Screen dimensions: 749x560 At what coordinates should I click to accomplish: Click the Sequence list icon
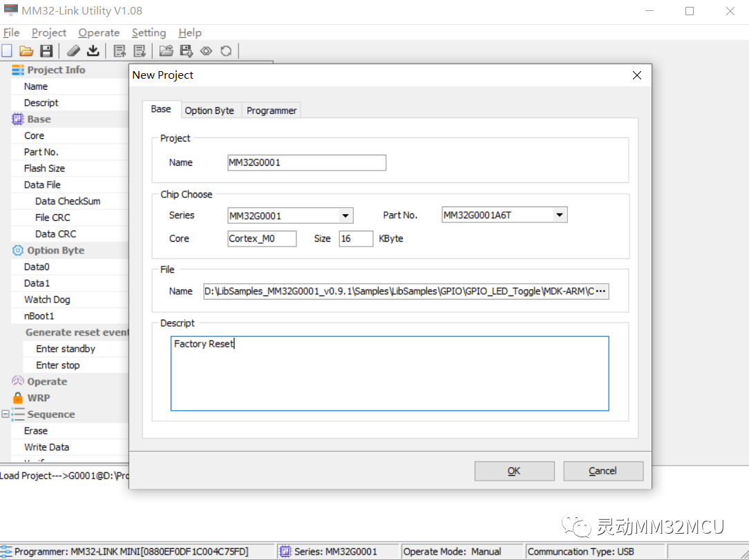(18, 414)
